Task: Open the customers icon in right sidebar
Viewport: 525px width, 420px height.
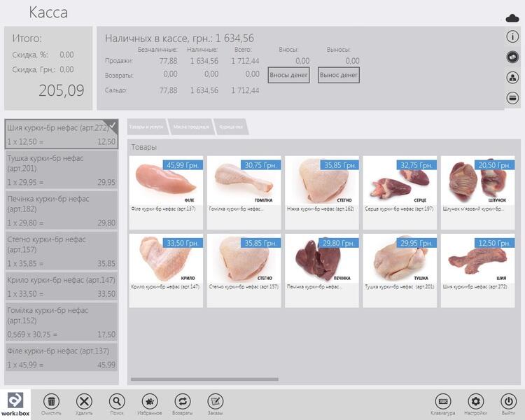Action: (x=513, y=78)
